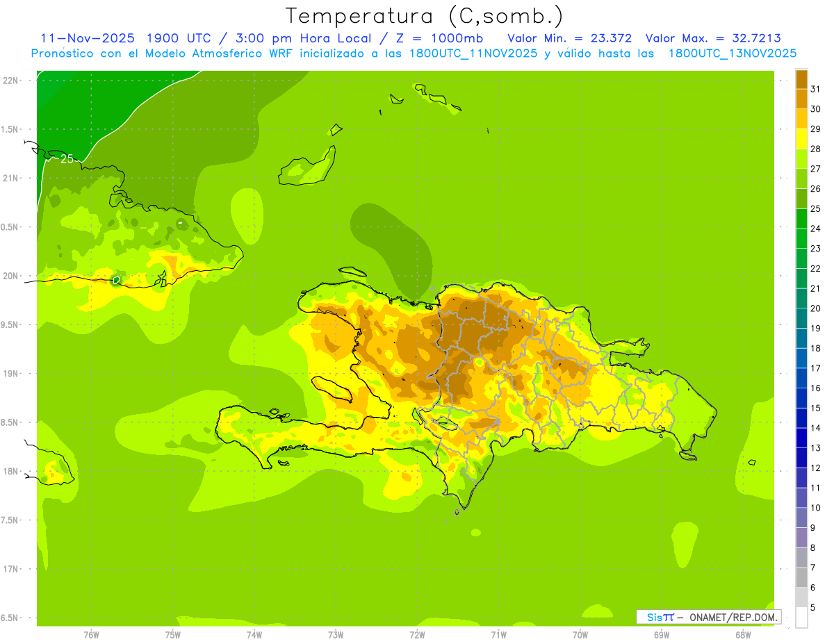This screenshot has width=834, height=644.
Task: Pick the yellow swatch between 28 and 29
Action: [801, 139]
